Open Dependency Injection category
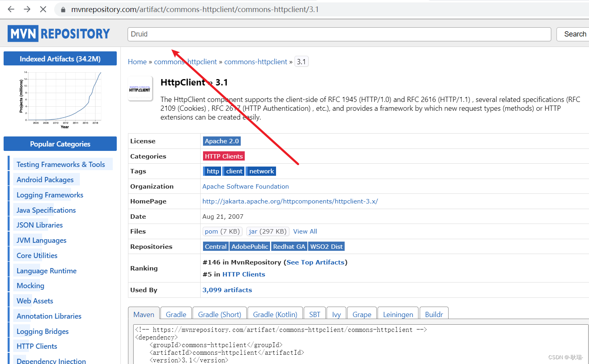589x364 pixels. point(51,361)
